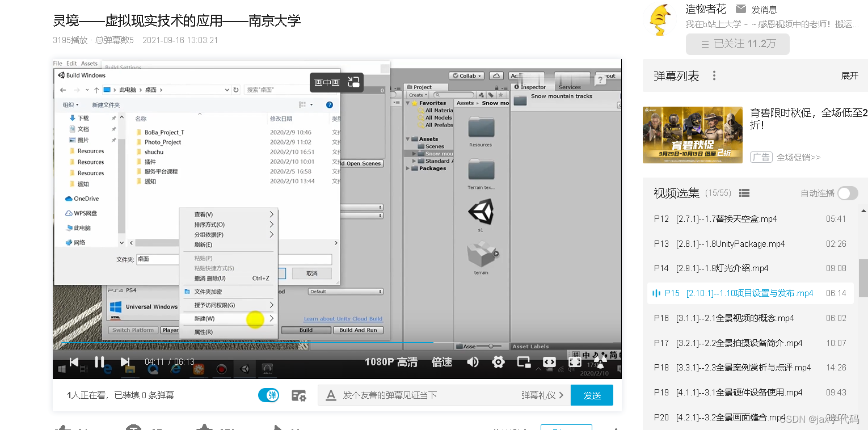Select 属性(R) in context menu

(228, 332)
